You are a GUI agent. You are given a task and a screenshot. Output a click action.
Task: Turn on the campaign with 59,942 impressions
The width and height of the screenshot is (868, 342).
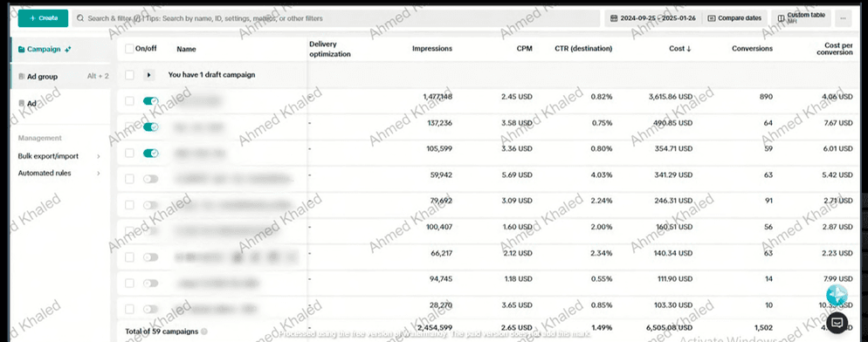pos(150,179)
